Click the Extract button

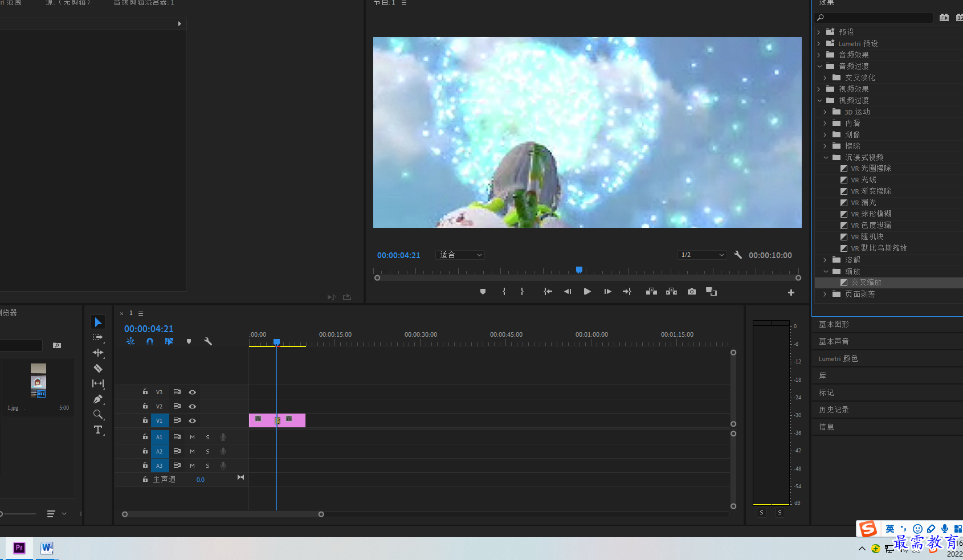[x=671, y=292]
